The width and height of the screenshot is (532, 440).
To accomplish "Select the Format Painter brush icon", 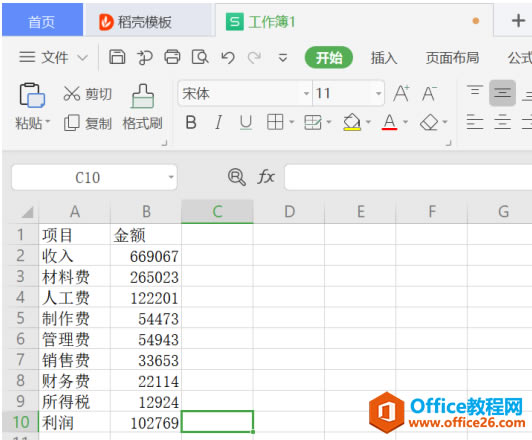I will coord(143,96).
